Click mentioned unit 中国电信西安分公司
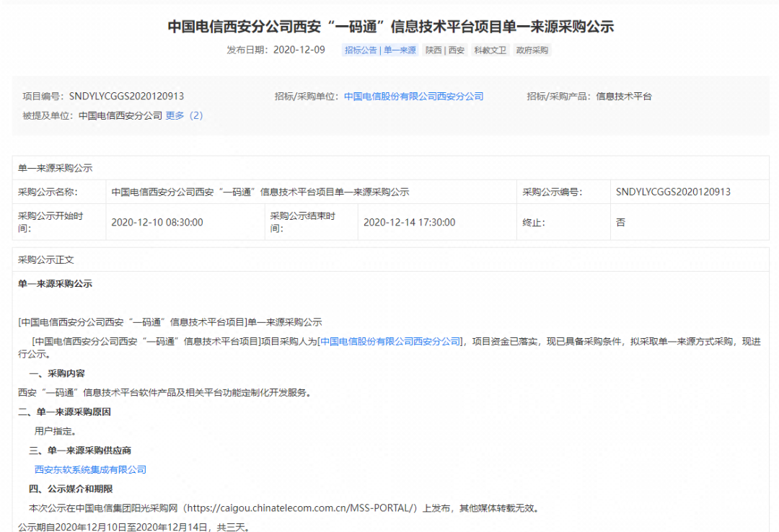Image resolution: width=779 pixels, height=532 pixels. click(120, 115)
